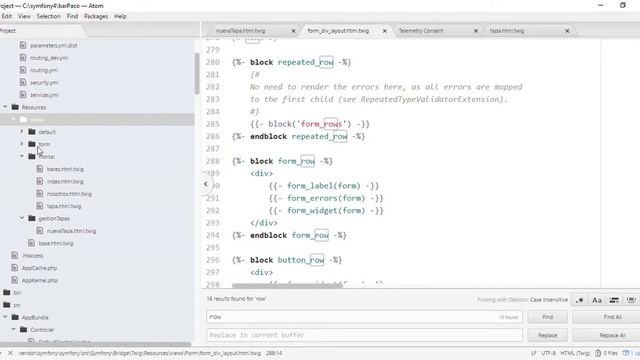Close the form_div_layout.html.twig tab

pyautogui.click(x=384, y=31)
